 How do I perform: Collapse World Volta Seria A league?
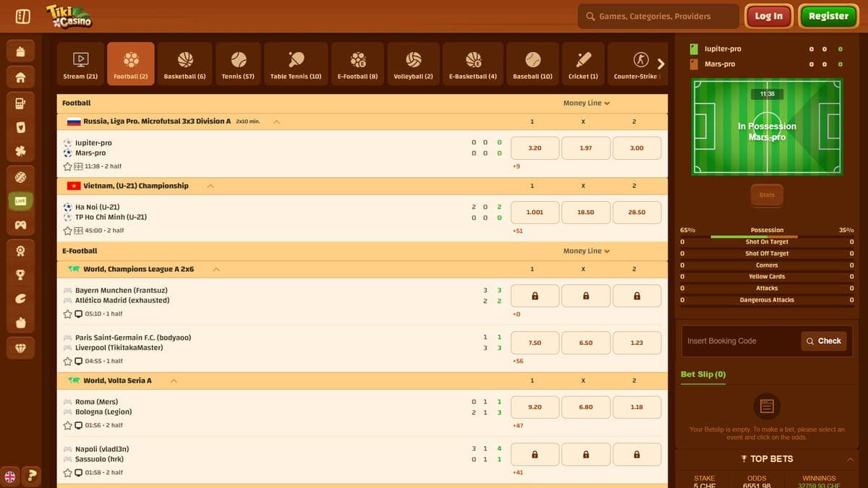click(x=174, y=380)
